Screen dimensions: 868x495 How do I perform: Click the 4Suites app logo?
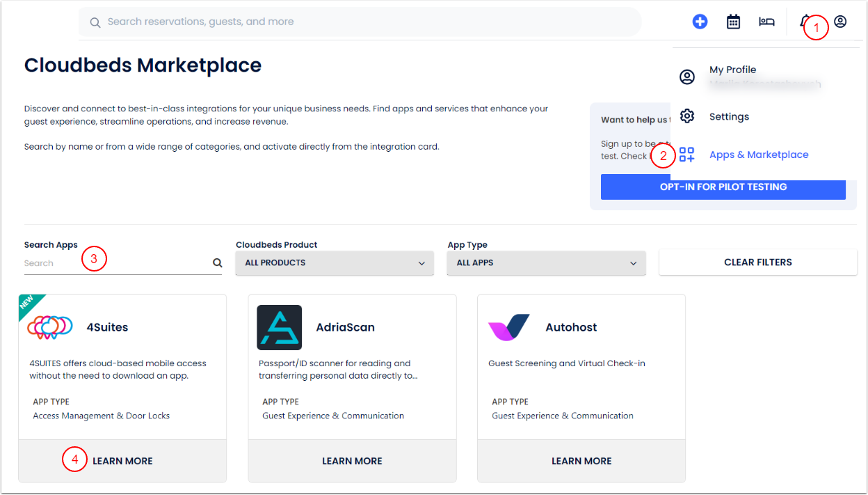point(49,326)
